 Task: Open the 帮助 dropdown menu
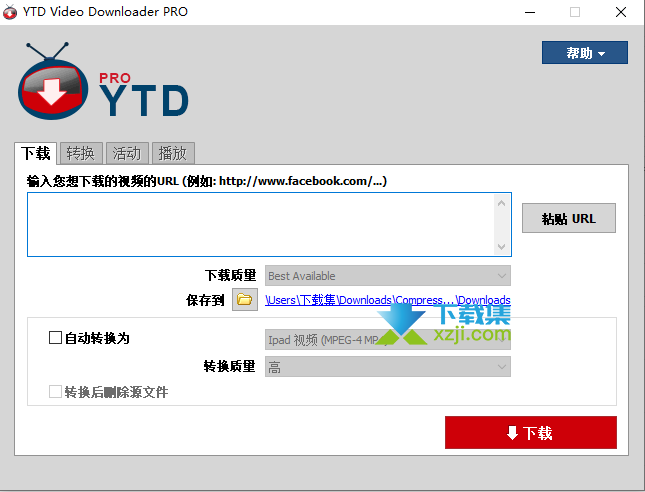coord(585,53)
